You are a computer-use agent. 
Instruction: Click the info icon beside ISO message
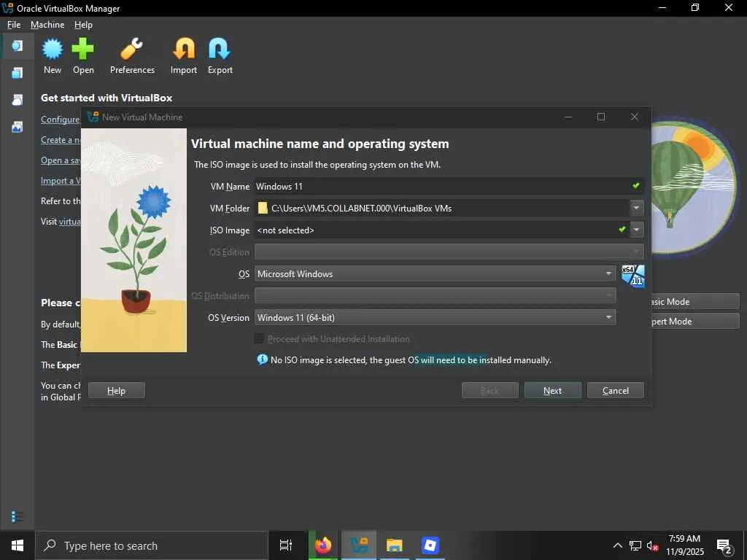262,359
